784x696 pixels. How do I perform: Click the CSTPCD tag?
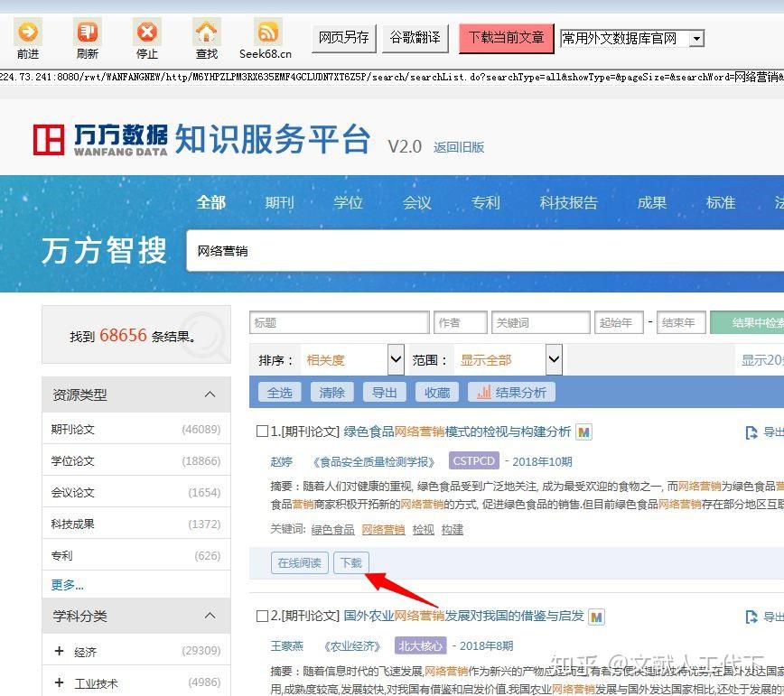tap(473, 460)
